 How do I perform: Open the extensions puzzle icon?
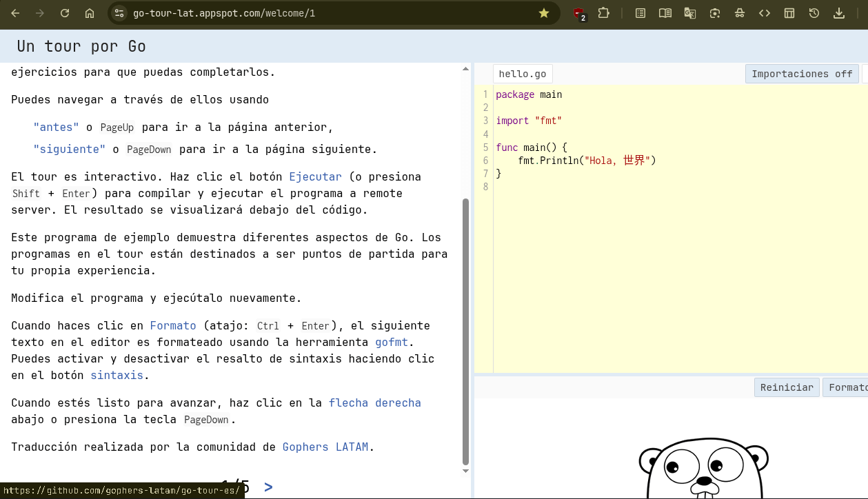604,13
